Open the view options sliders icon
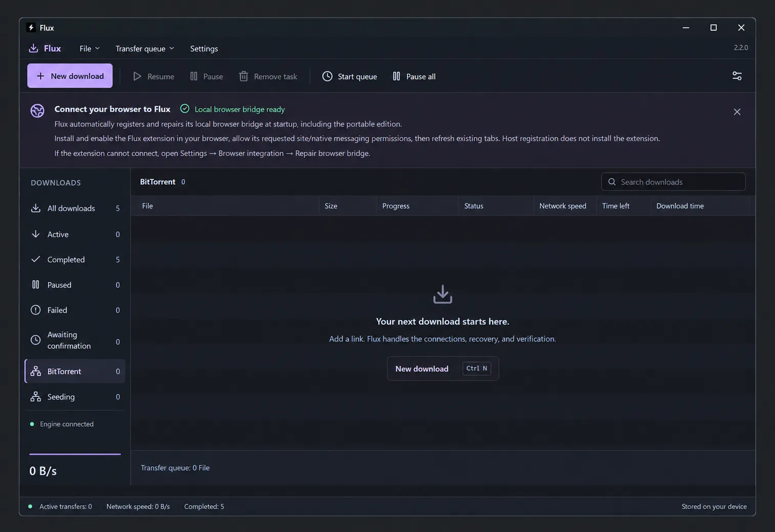This screenshot has width=775, height=532. pyautogui.click(x=737, y=76)
